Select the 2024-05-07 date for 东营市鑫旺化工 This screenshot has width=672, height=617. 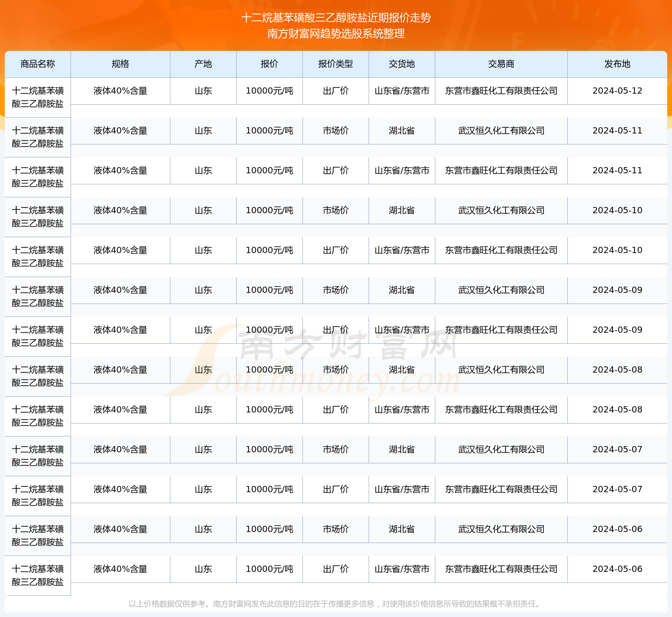618,489
